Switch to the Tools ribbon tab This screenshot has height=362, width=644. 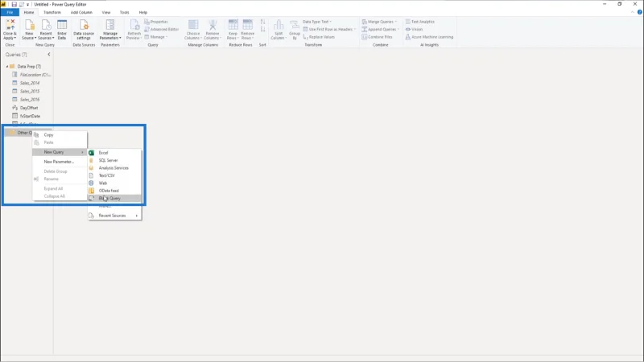click(x=124, y=12)
